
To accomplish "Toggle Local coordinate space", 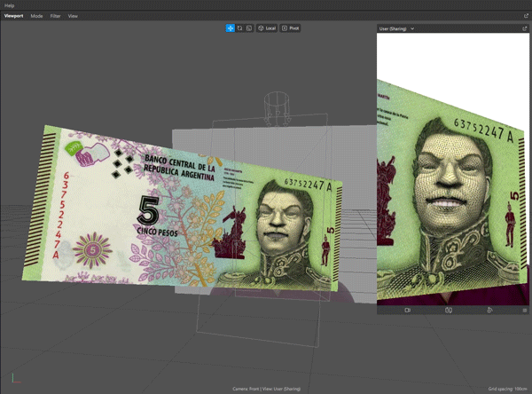I will [x=267, y=28].
